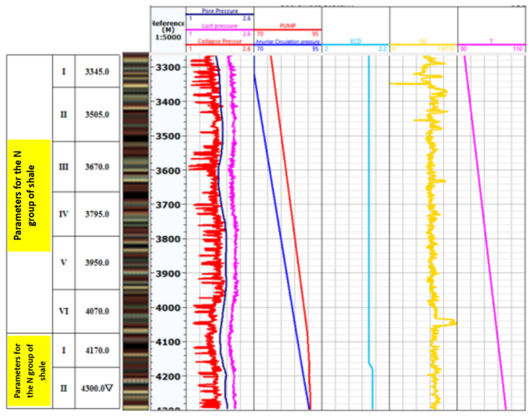532x416 pixels.
Task: Select the Lost pressure curve header
Action: 219,26
